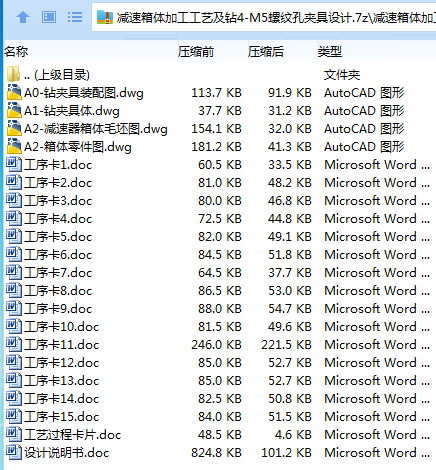Click the .. (上级目录) entry text

[57, 75]
